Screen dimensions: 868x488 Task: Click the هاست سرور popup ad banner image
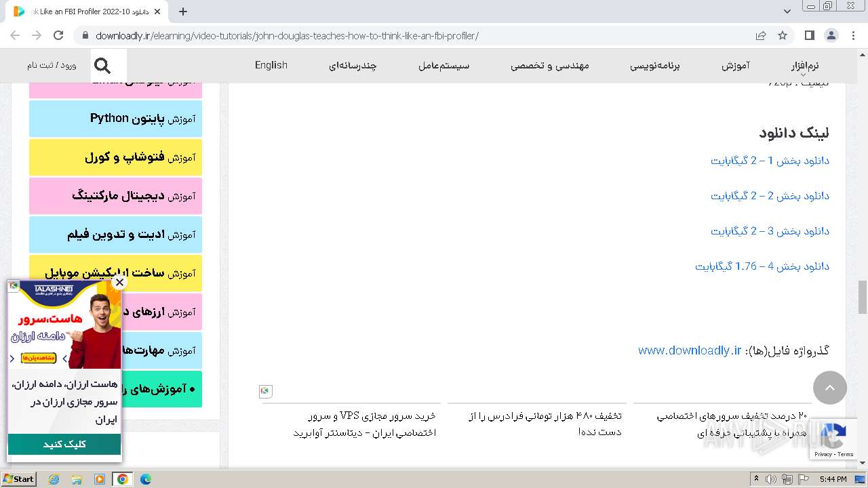point(64,325)
